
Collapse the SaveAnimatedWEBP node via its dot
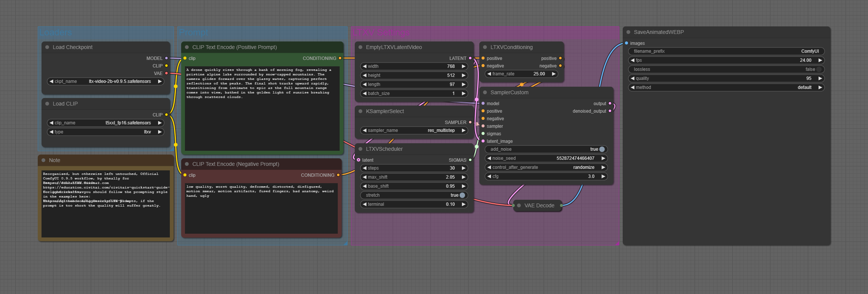tap(628, 32)
